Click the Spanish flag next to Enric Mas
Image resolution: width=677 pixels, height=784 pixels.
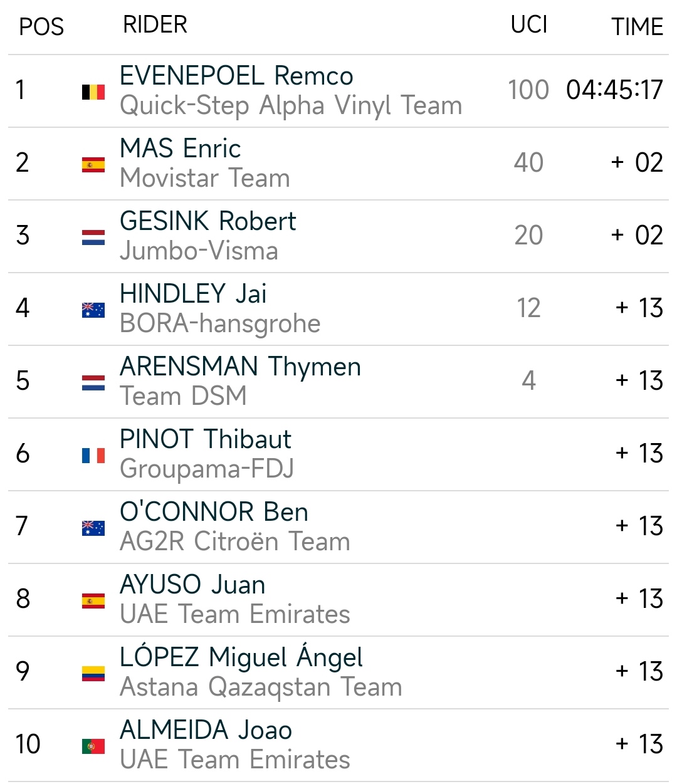click(x=93, y=165)
